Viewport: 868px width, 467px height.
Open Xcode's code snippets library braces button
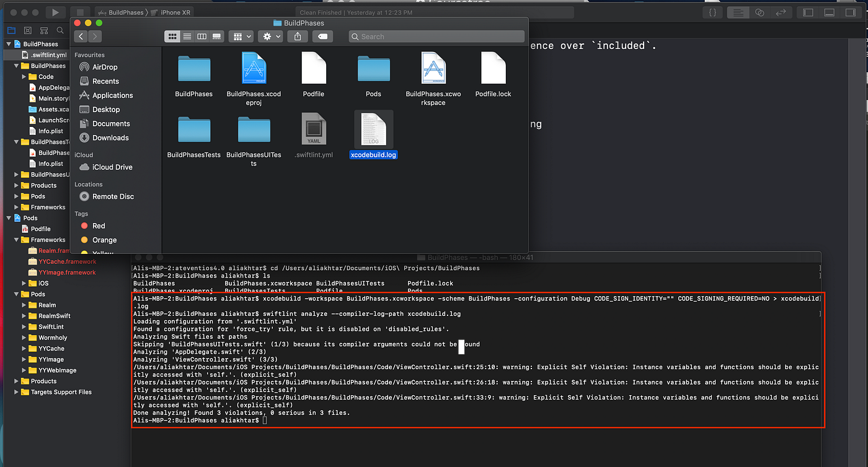(x=713, y=12)
